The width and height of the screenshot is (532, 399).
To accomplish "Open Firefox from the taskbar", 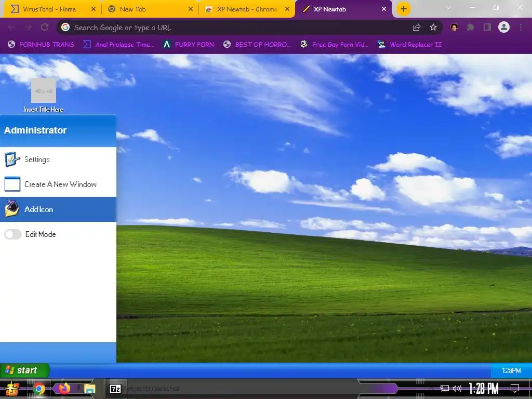I will (64, 389).
